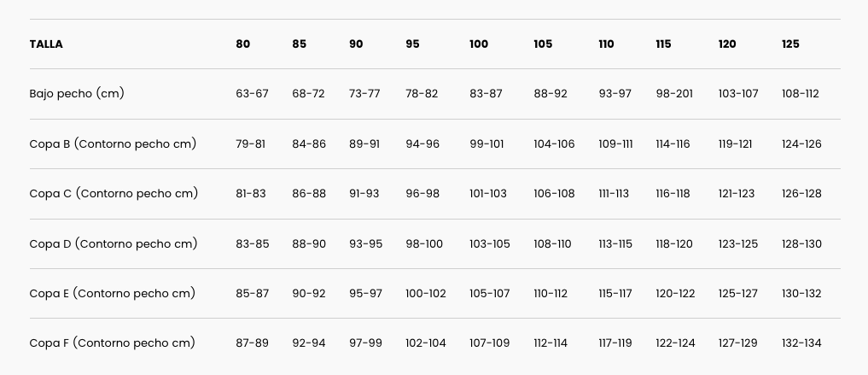Select Copa B row label
This screenshot has width=868, height=375.
(x=113, y=144)
